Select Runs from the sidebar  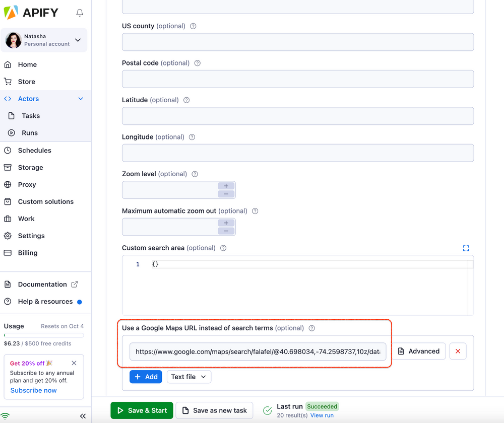[29, 132]
